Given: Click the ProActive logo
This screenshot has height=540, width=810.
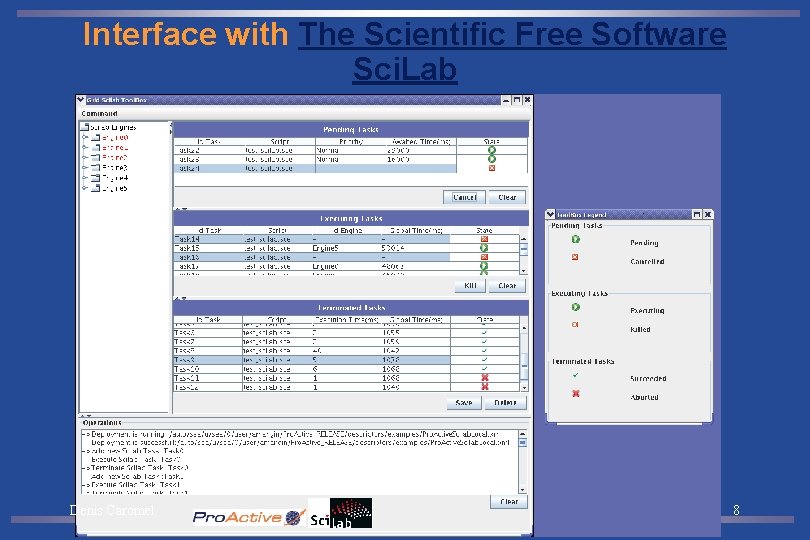Looking at the screenshot, I should tap(249, 516).
